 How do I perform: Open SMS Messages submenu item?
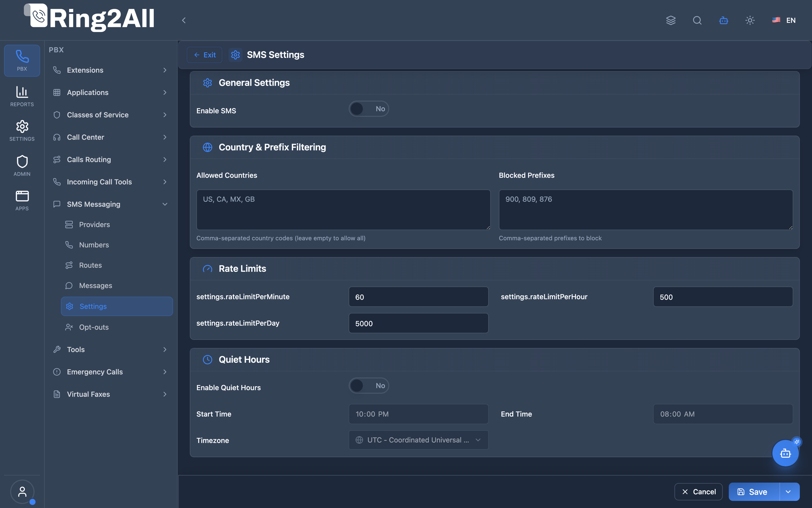(117, 285)
